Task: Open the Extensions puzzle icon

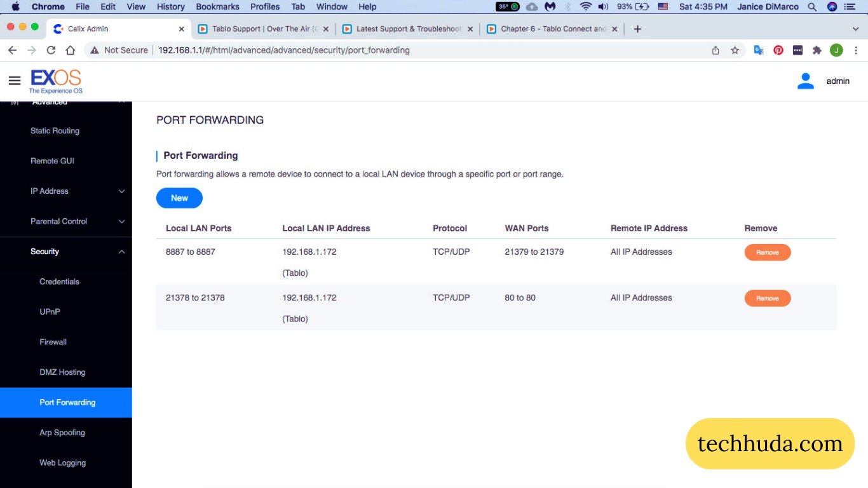Action: click(x=817, y=50)
